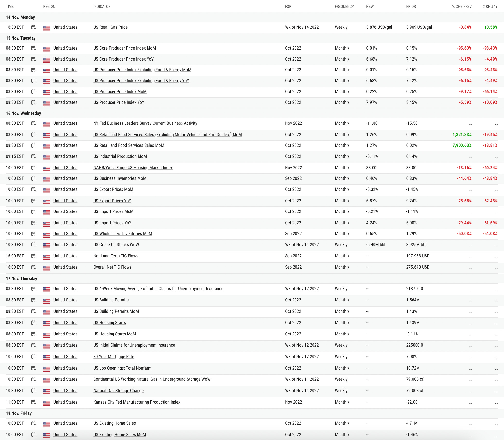Click calendar icon for US Building Permits row
This screenshot has width=504, height=440.
tap(34, 300)
